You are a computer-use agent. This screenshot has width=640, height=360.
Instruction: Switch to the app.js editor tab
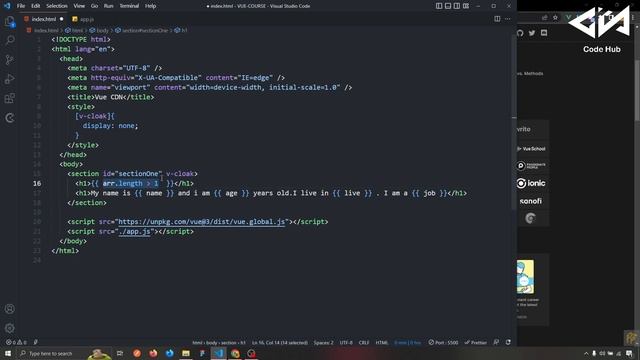83,19
